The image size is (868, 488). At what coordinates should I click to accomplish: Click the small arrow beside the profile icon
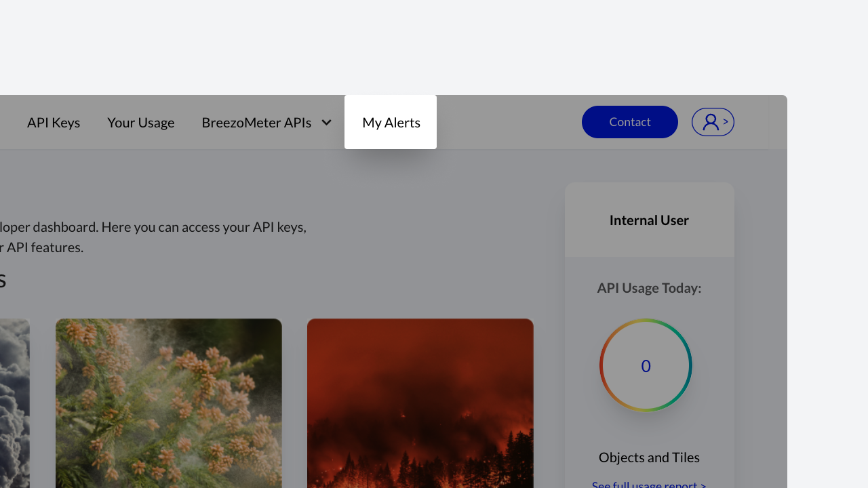click(726, 122)
